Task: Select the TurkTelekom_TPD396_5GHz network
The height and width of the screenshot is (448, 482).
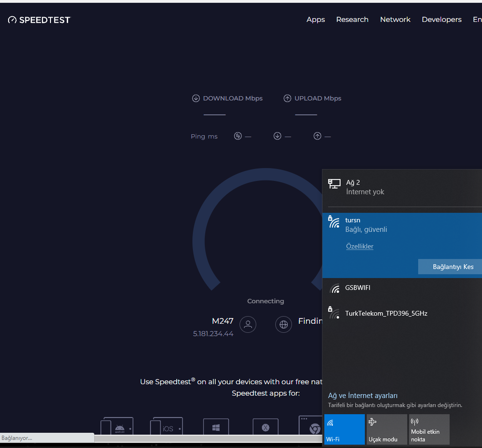Action: [402, 313]
